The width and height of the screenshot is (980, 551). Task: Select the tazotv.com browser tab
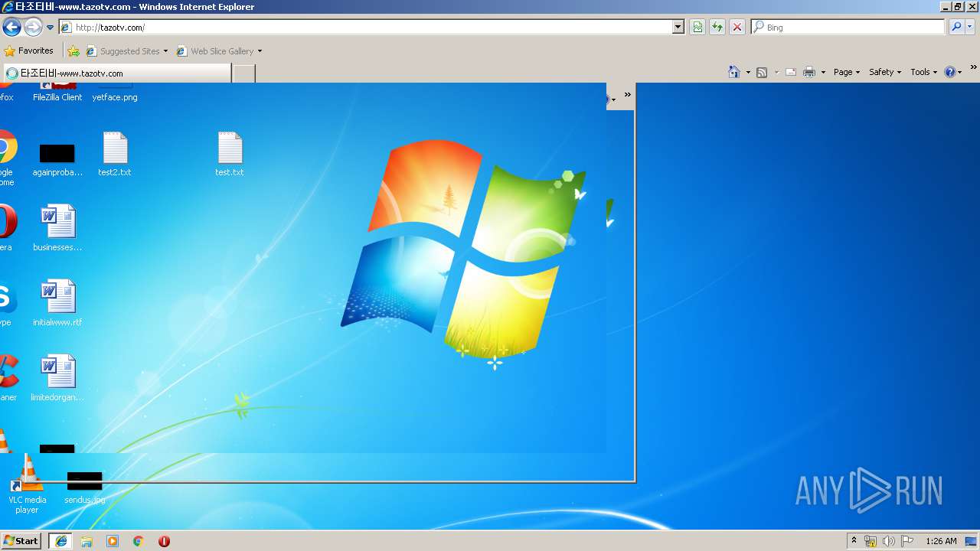point(116,73)
